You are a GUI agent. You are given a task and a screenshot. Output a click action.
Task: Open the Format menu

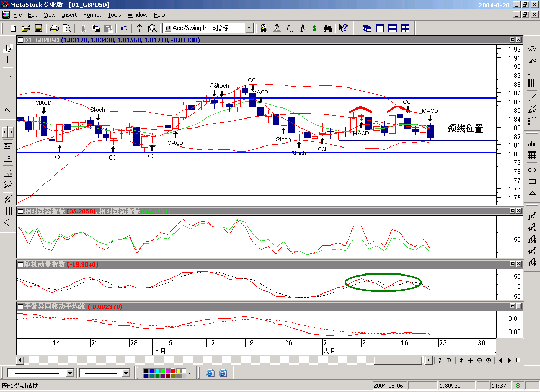click(x=92, y=15)
